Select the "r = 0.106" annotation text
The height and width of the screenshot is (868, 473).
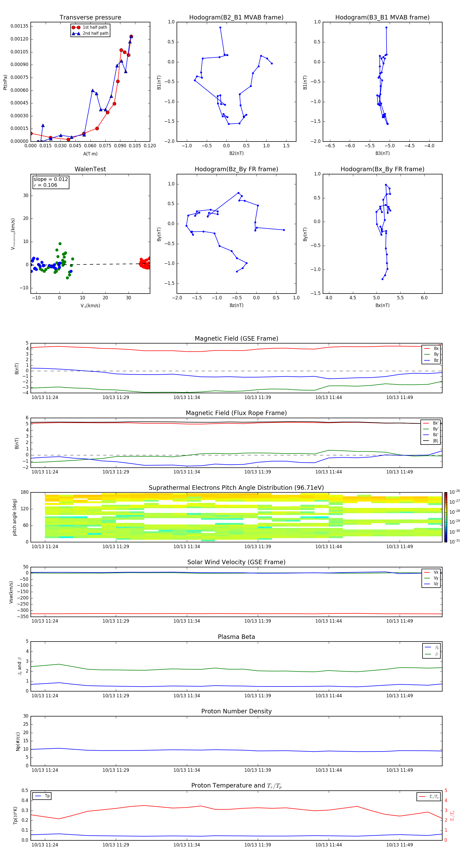click(x=45, y=185)
